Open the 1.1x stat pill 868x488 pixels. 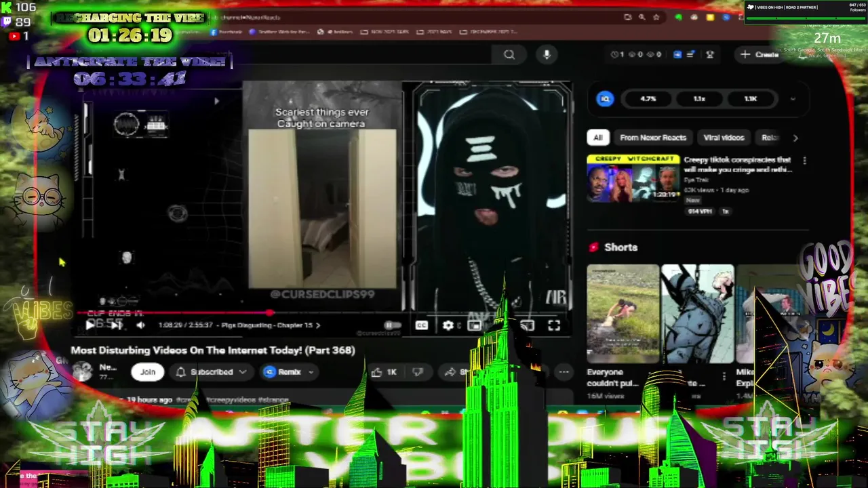point(699,99)
